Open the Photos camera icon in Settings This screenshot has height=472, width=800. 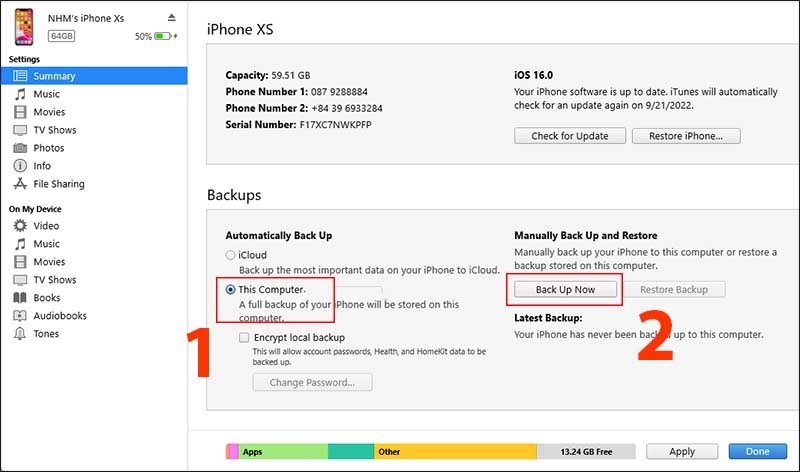point(20,148)
